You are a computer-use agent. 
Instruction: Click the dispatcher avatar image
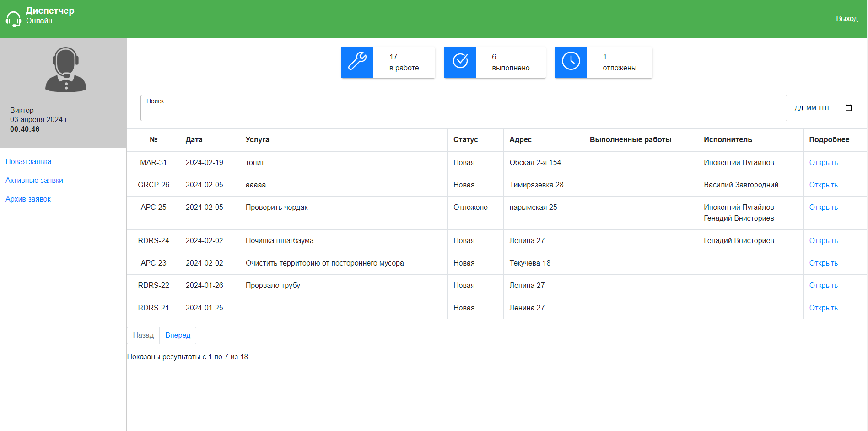pos(66,70)
